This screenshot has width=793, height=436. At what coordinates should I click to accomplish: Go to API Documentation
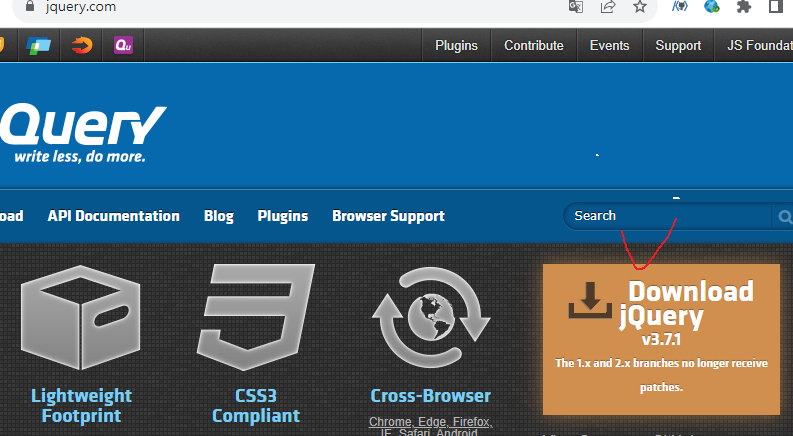pyautogui.click(x=113, y=216)
